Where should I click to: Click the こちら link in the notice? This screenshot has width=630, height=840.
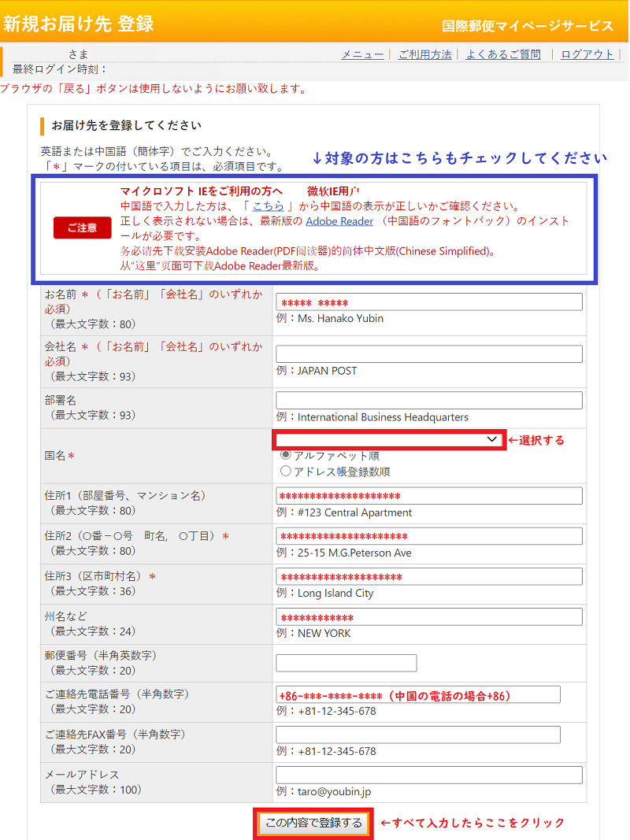pyautogui.click(x=268, y=206)
